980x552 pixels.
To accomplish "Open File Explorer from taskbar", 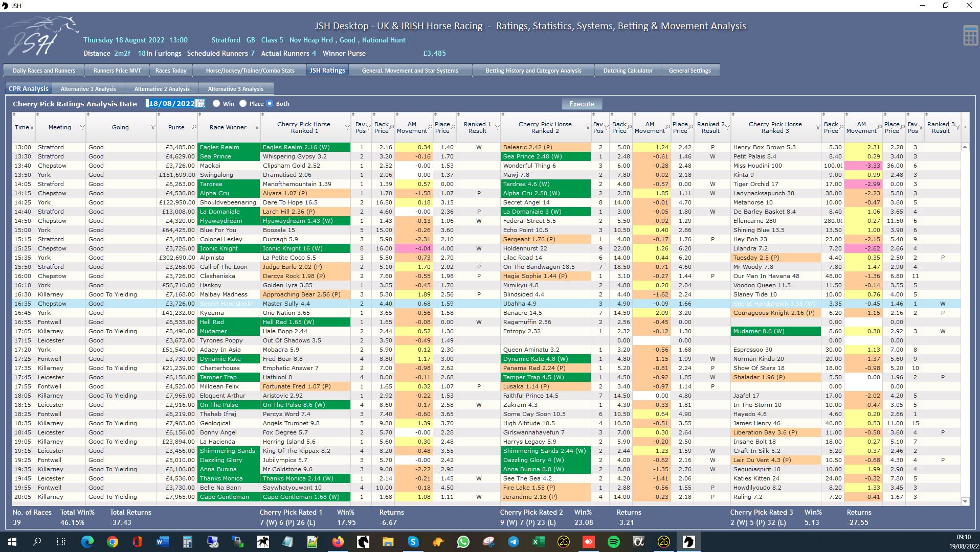I will tap(388, 542).
